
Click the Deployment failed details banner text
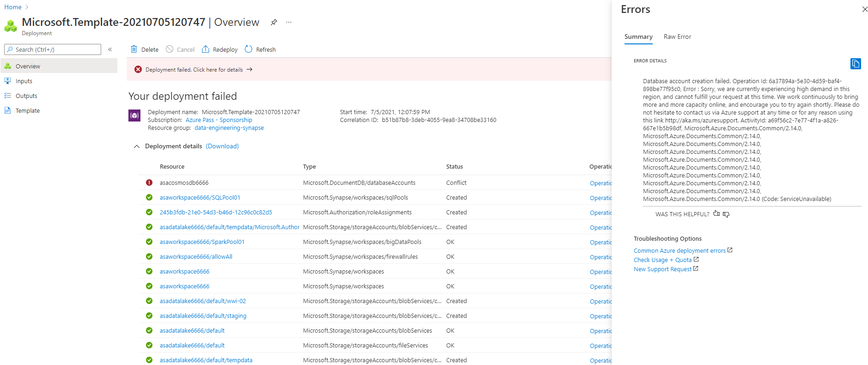[194, 70]
